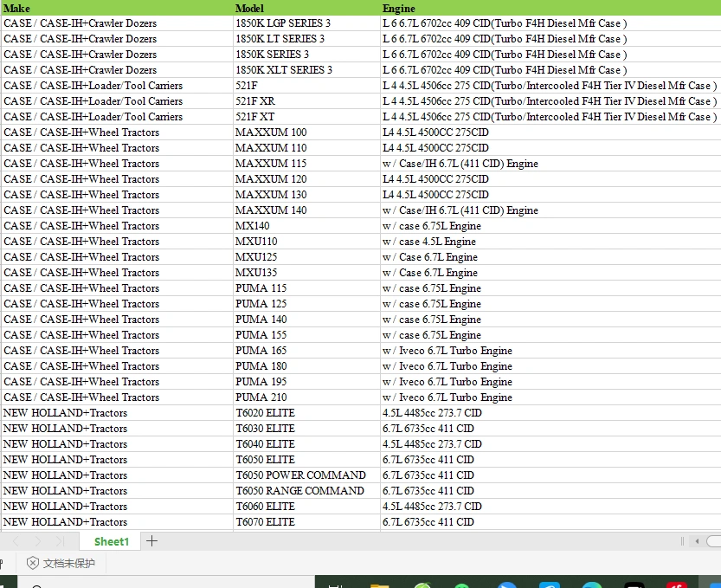Select the Model column header cell
Image resolution: width=721 pixels, height=588 pixels.
click(306, 8)
